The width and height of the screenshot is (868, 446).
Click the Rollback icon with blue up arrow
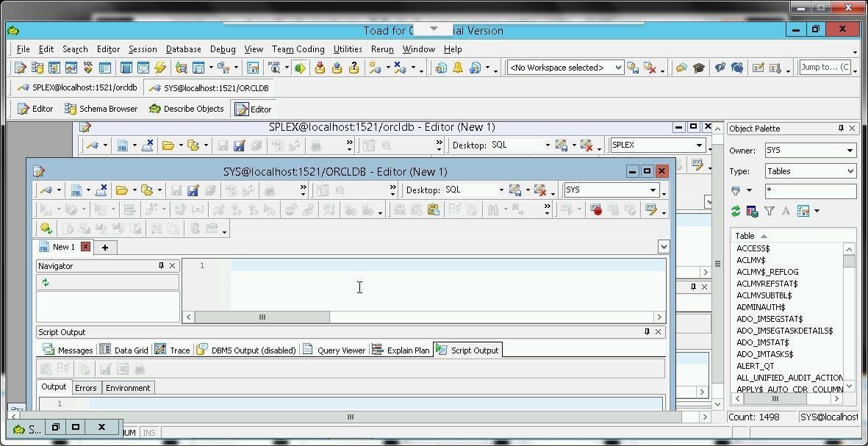pos(337,68)
